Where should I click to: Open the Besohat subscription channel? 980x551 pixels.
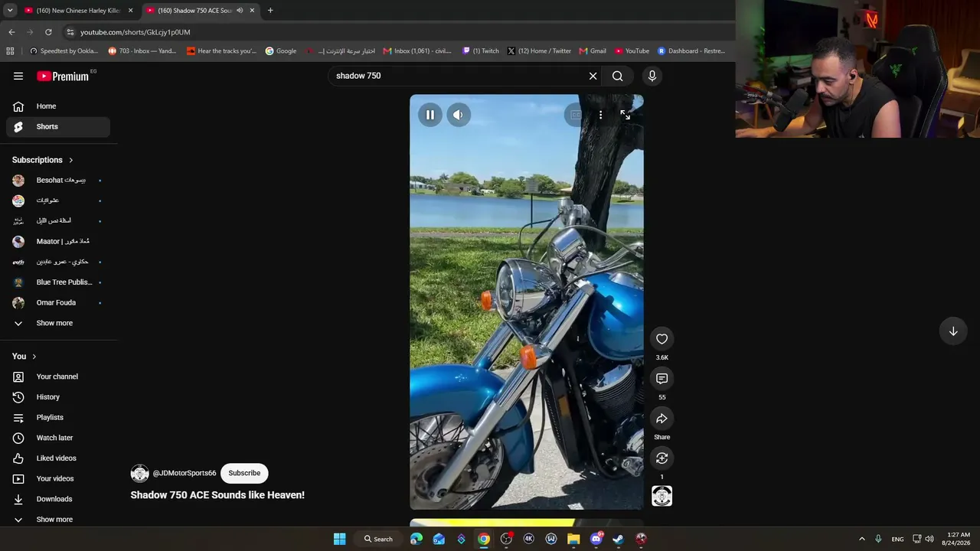(x=58, y=181)
